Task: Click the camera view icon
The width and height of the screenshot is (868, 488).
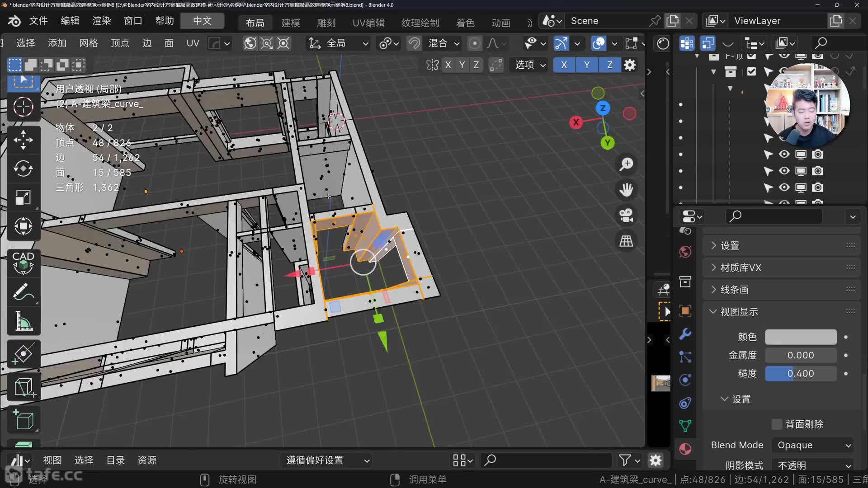Action: pos(626,215)
